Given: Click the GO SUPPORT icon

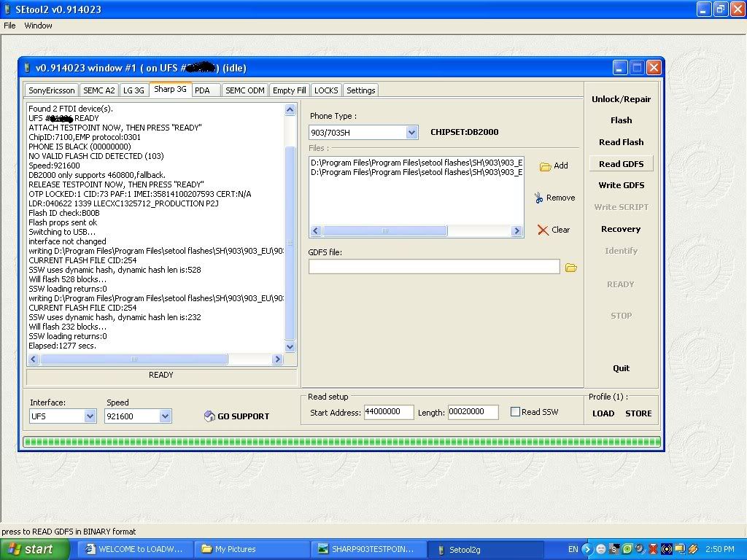Looking at the screenshot, I should tap(209, 416).
